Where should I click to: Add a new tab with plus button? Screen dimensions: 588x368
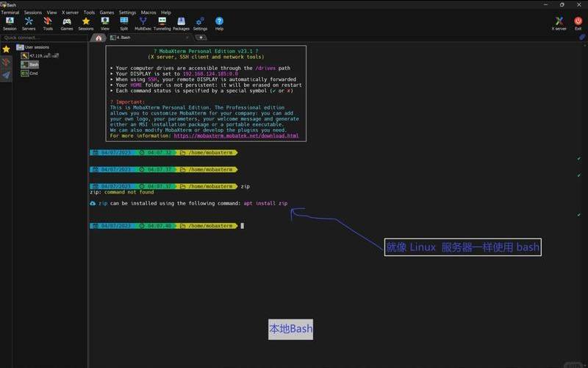[x=201, y=38]
